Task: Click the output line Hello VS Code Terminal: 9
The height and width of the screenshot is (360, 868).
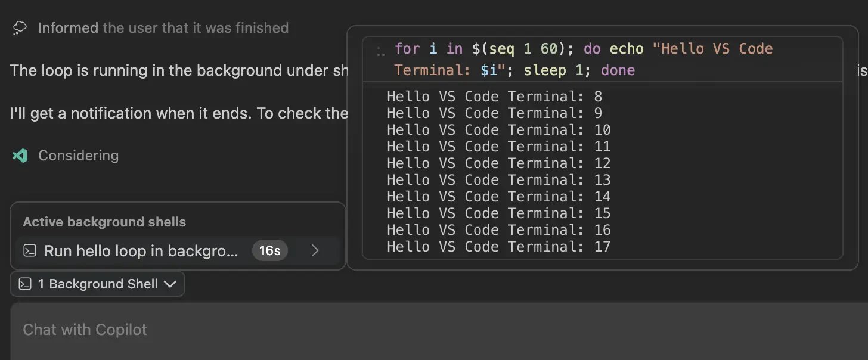Action: 495,113
